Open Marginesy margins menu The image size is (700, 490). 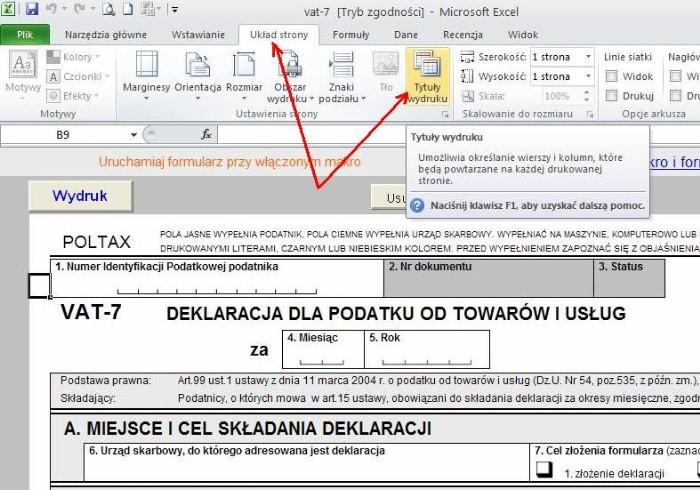pos(146,75)
